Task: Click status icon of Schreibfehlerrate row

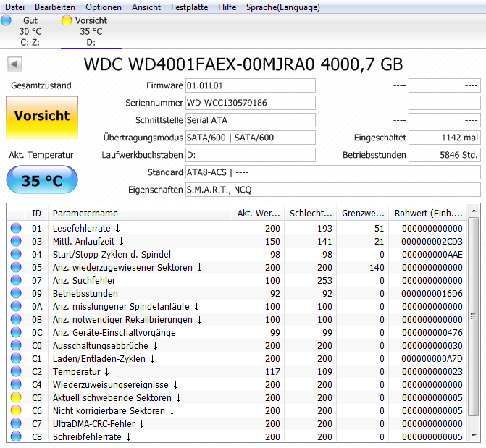Action: [x=16, y=436]
